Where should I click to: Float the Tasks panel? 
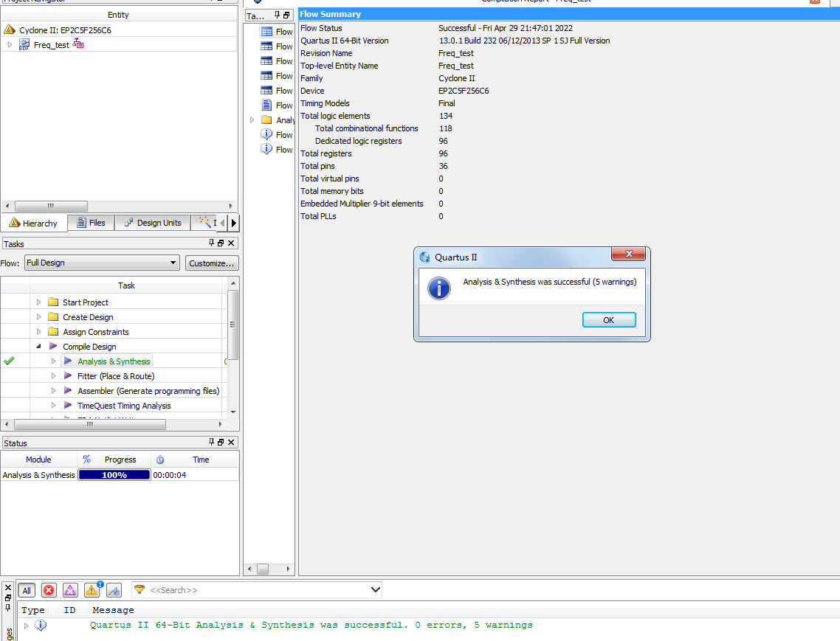(221, 243)
